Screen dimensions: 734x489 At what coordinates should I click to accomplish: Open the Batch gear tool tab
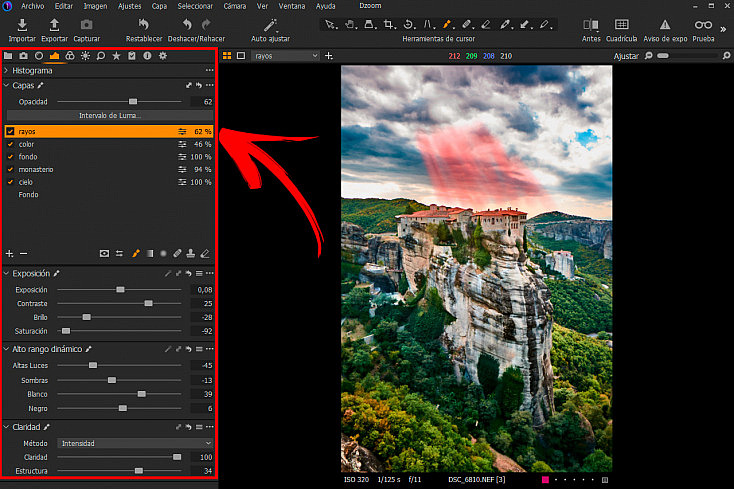pyautogui.click(x=162, y=56)
